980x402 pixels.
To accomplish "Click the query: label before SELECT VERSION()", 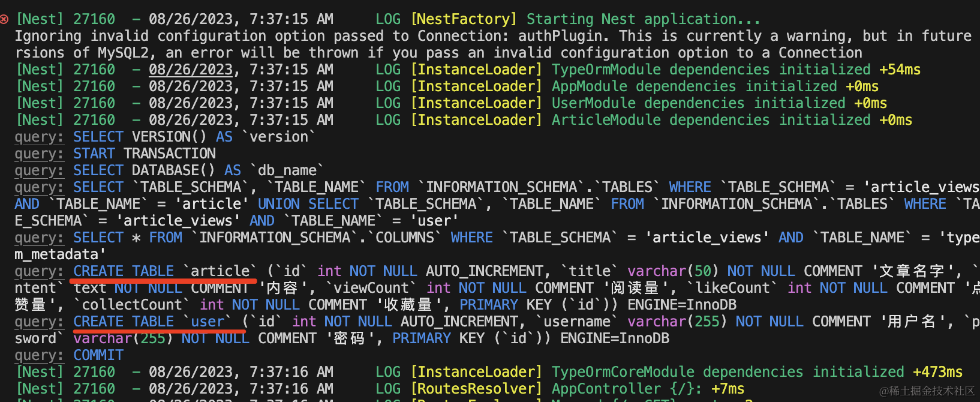I will [x=39, y=137].
